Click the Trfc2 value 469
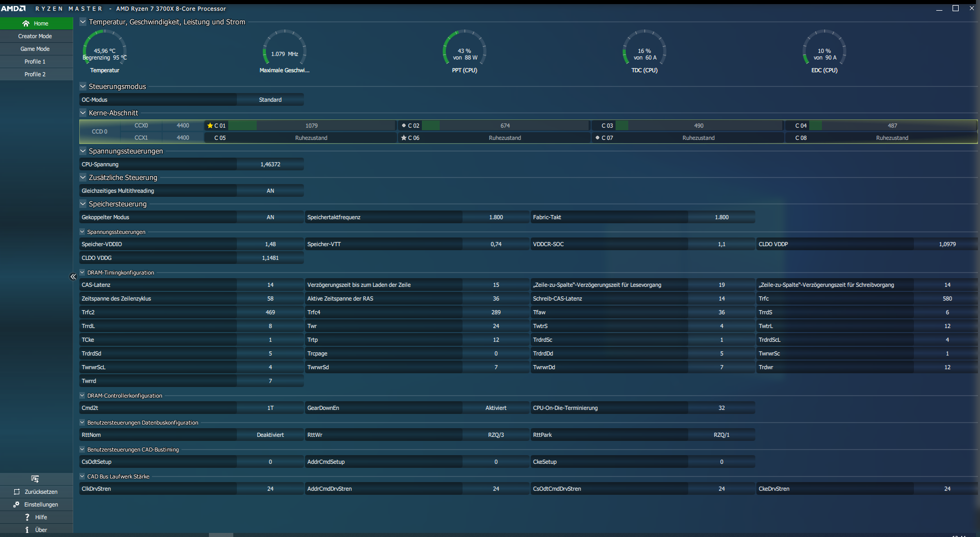Image resolution: width=980 pixels, height=537 pixels. [x=270, y=312]
